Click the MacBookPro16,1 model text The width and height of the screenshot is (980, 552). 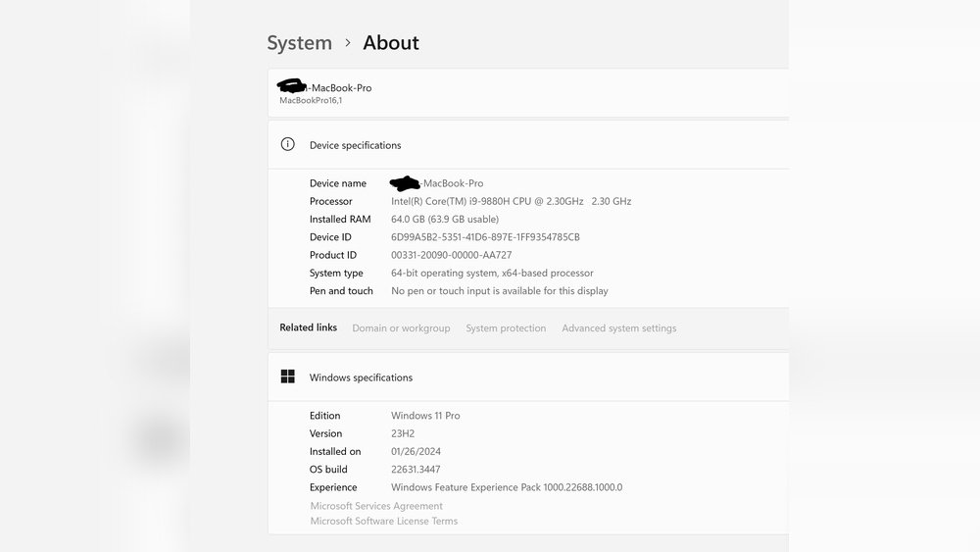coord(311,101)
